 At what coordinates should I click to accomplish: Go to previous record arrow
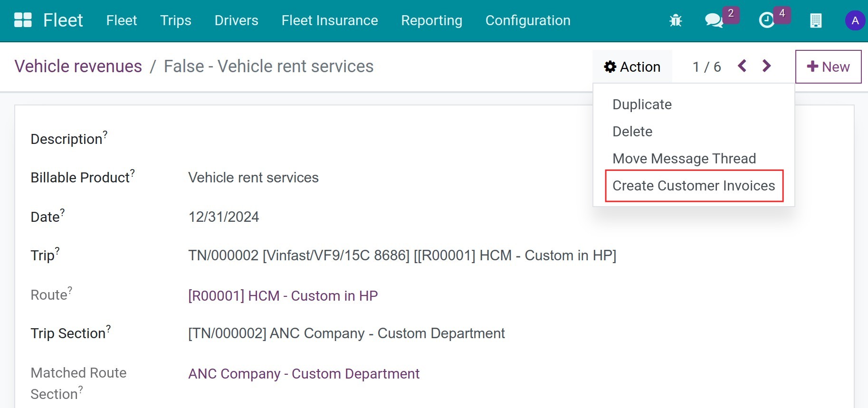(742, 66)
